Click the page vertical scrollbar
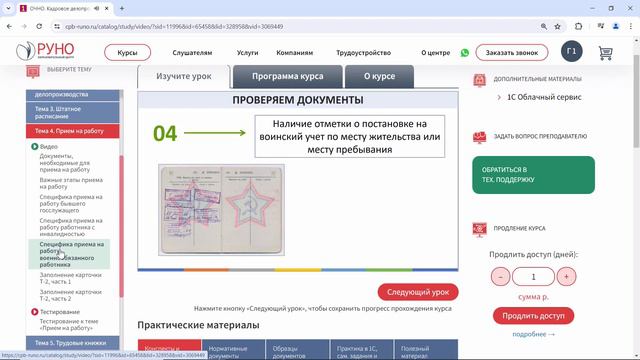The width and height of the screenshot is (640, 360). pos(636,101)
